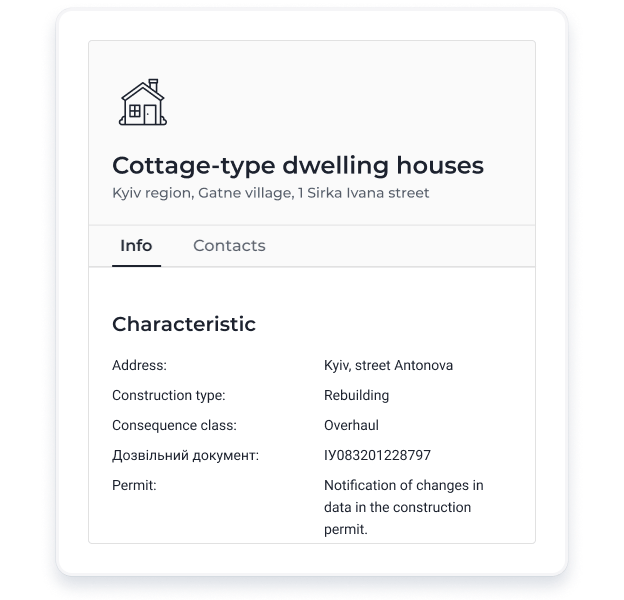The image size is (624, 600).
Task: Select the Kyiv, street Antonova value
Action: (x=388, y=365)
